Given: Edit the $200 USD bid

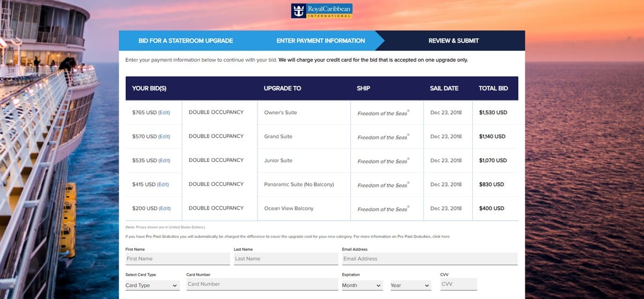Looking at the screenshot, I should [x=165, y=208].
